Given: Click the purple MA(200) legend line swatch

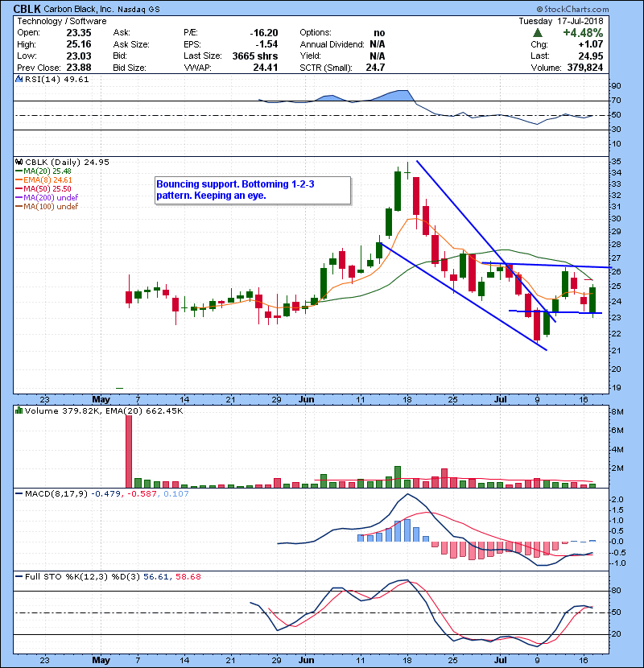Looking at the screenshot, I should tap(19, 198).
